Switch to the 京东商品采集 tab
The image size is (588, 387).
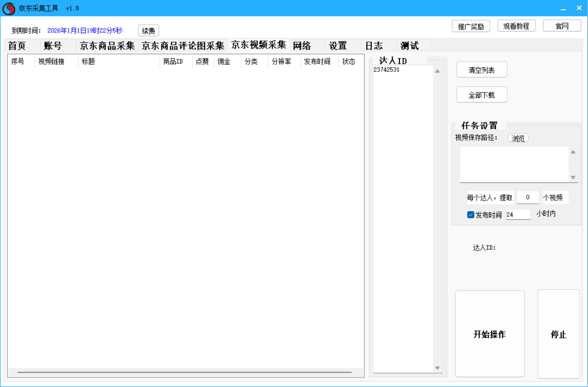[x=107, y=46]
